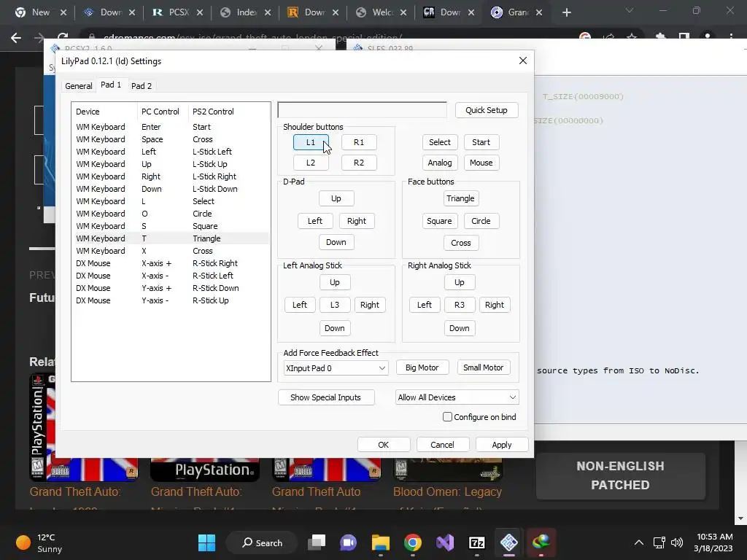The height and width of the screenshot is (560, 747).
Task: Open 7-Zip from the taskbar
Action: click(477, 542)
